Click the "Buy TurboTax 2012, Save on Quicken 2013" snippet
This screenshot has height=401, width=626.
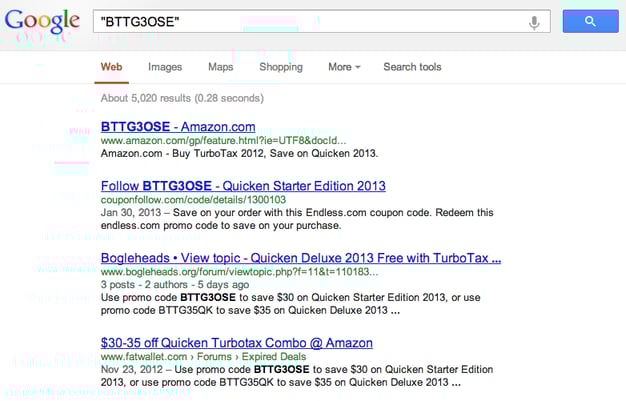[239, 153]
